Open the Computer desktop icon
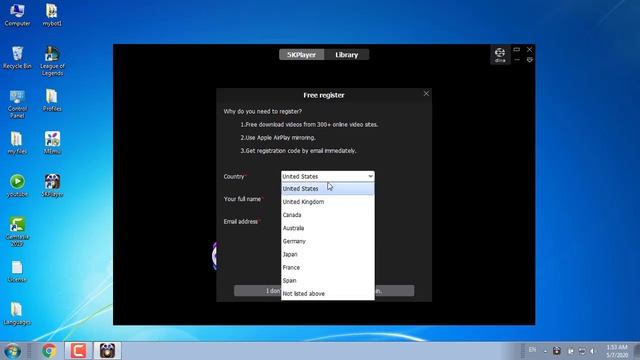This screenshot has height=360, width=640. pos(17,15)
